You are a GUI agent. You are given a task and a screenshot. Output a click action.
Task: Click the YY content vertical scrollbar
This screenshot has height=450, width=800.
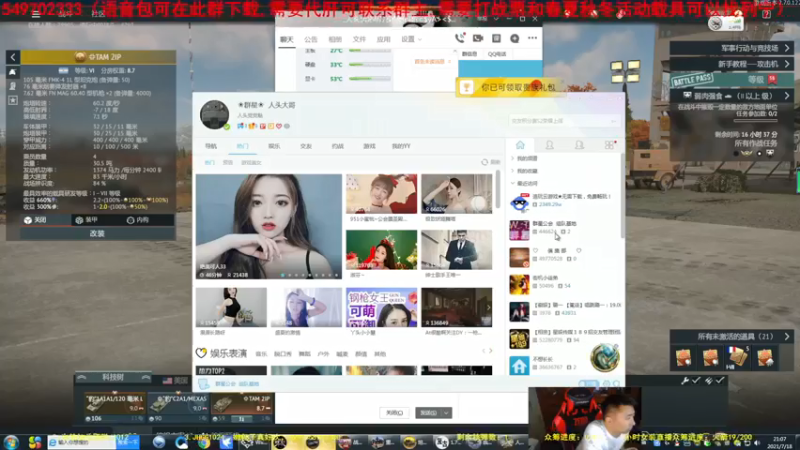coord(497,190)
